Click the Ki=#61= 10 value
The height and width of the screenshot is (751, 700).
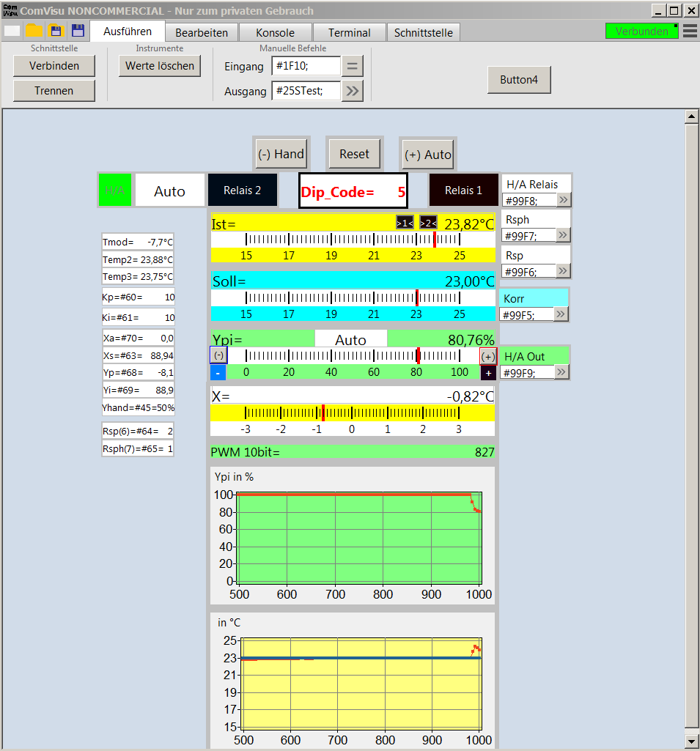(x=139, y=317)
